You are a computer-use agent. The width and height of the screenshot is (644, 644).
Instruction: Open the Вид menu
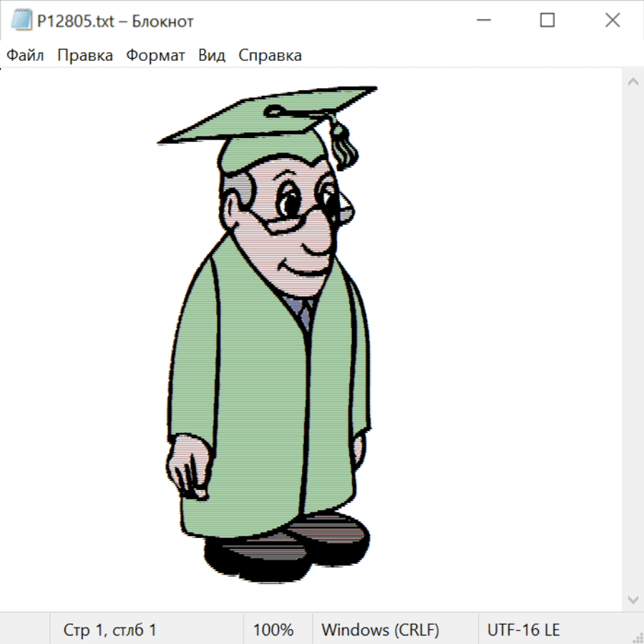(x=212, y=55)
